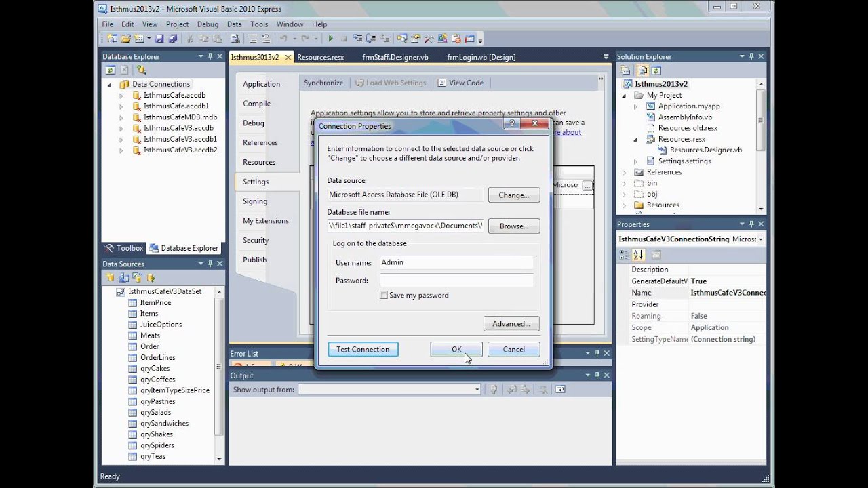This screenshot has height=488, width=868.
Task: Click Refresh icon in Solution Explorer toolbar
Action: tap(654, 70)
